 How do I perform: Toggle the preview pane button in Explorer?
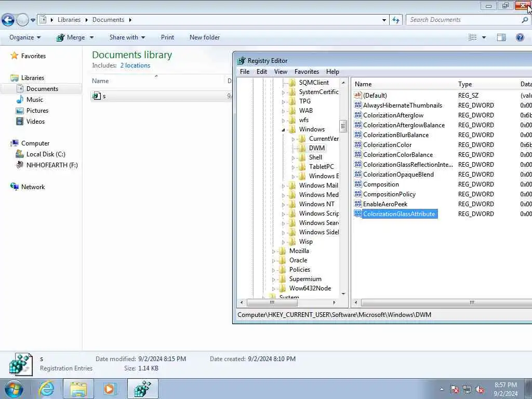click(501, 37)
